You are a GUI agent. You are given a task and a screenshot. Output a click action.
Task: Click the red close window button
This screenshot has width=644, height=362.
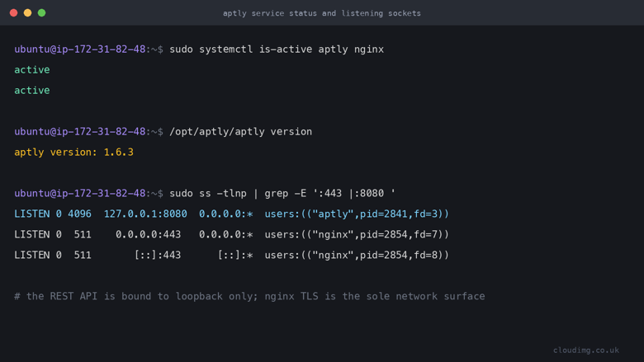(13, 12)
